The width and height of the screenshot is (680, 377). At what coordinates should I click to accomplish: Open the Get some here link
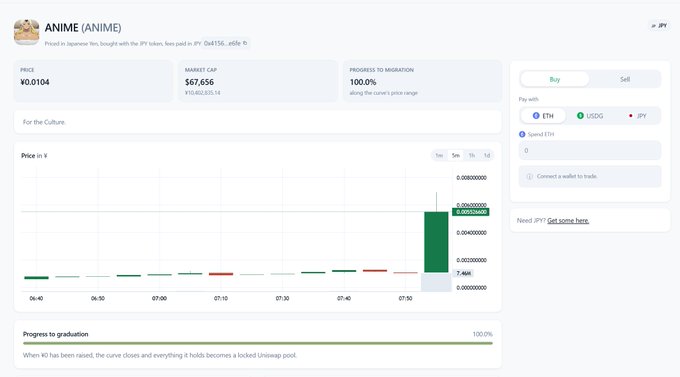(568, 220)
